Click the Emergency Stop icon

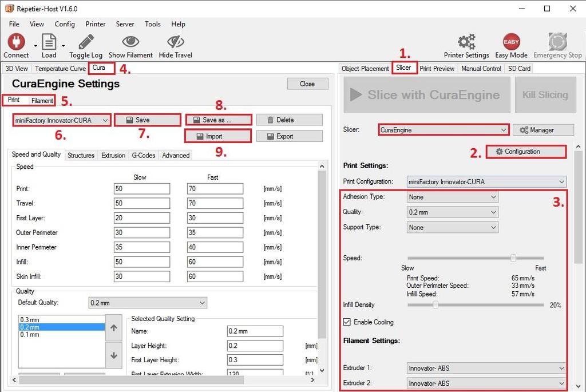[557, 41]
